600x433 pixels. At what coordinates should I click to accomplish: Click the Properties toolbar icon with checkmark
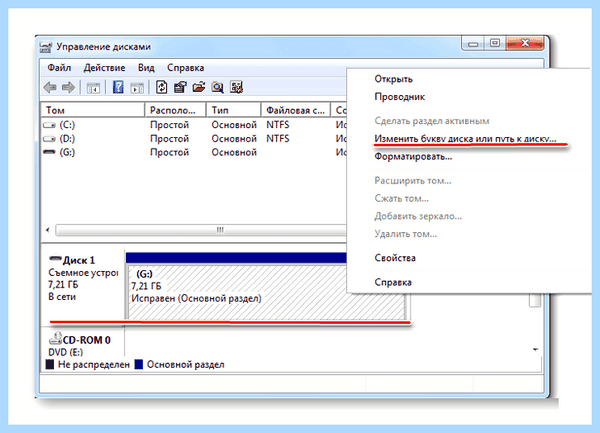(x=180, y=88)
